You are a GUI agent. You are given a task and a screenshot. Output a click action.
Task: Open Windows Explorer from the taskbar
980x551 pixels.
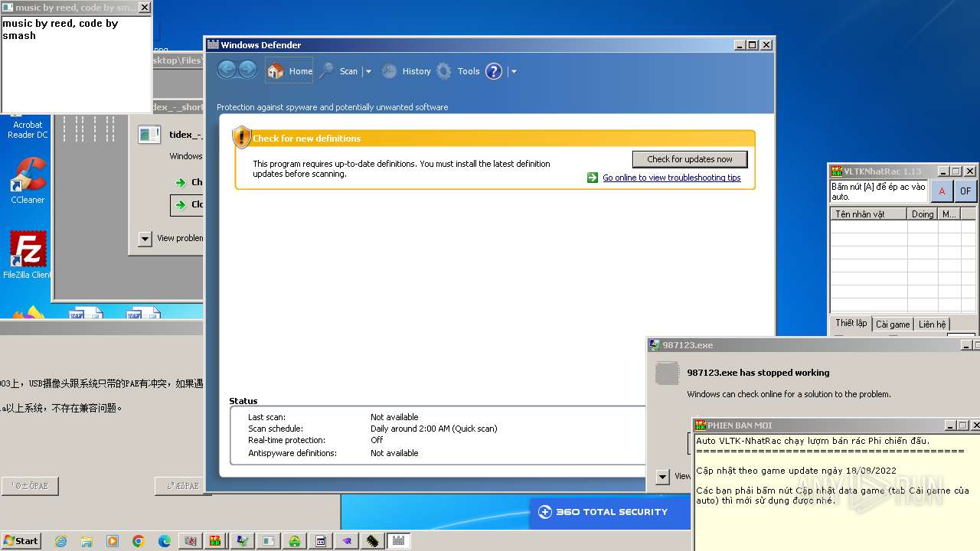pyautogui.click(x=87, y=541)
